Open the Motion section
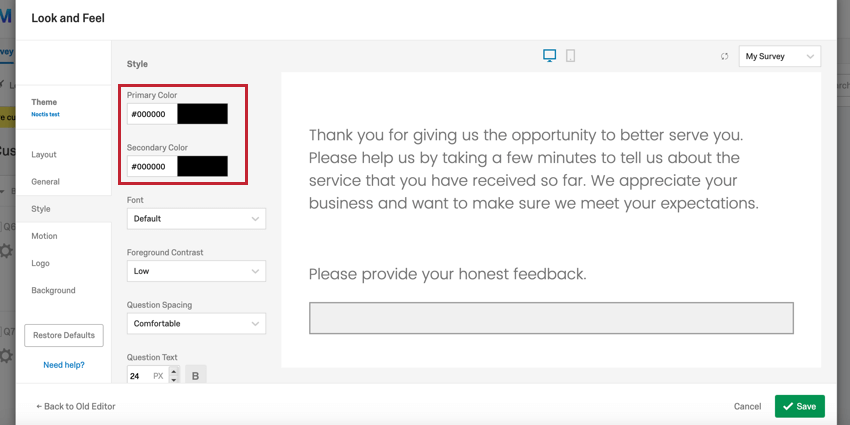The image size is (850, 425). (x=44, y=236)
